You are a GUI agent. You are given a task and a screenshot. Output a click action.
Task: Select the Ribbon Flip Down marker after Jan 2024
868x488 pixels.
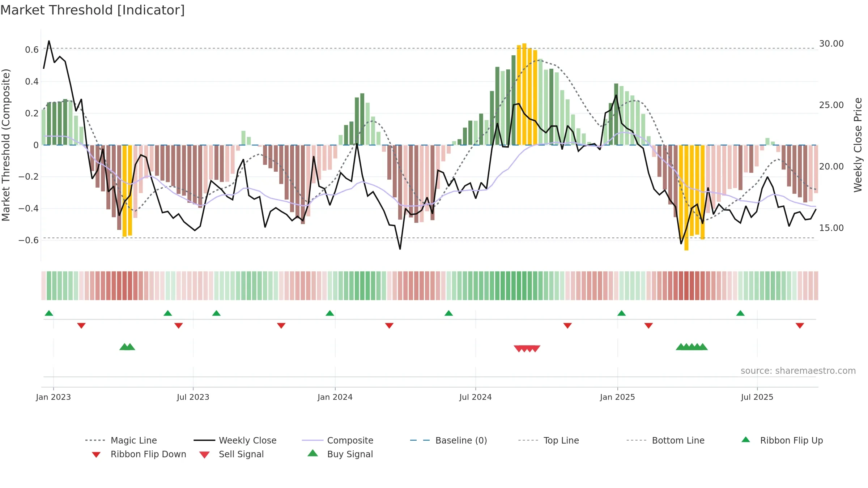click(x=389, y=326)
